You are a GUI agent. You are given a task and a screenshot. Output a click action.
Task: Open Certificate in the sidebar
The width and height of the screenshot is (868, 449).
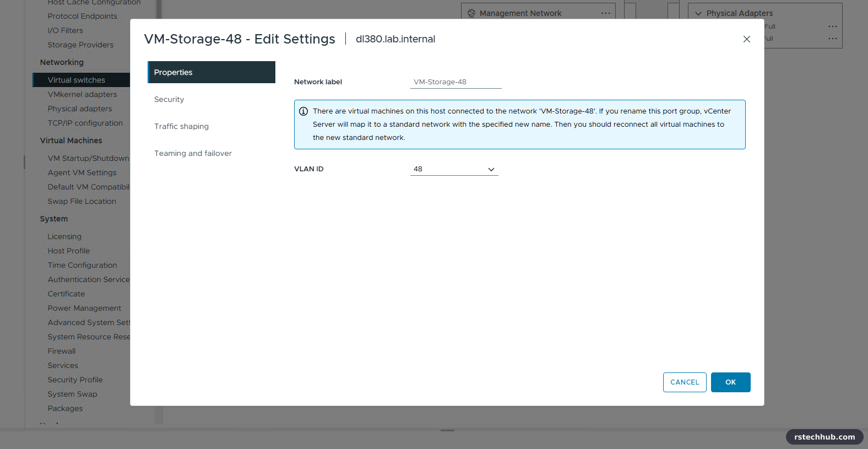(x=66, y=294)
